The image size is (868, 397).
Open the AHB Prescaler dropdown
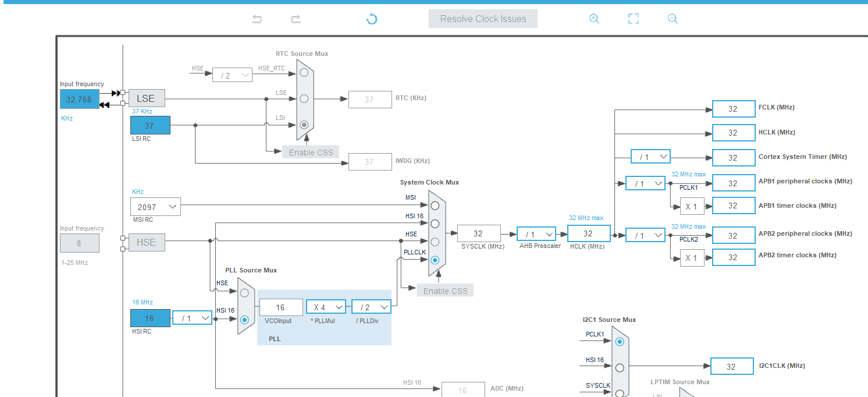536,233
